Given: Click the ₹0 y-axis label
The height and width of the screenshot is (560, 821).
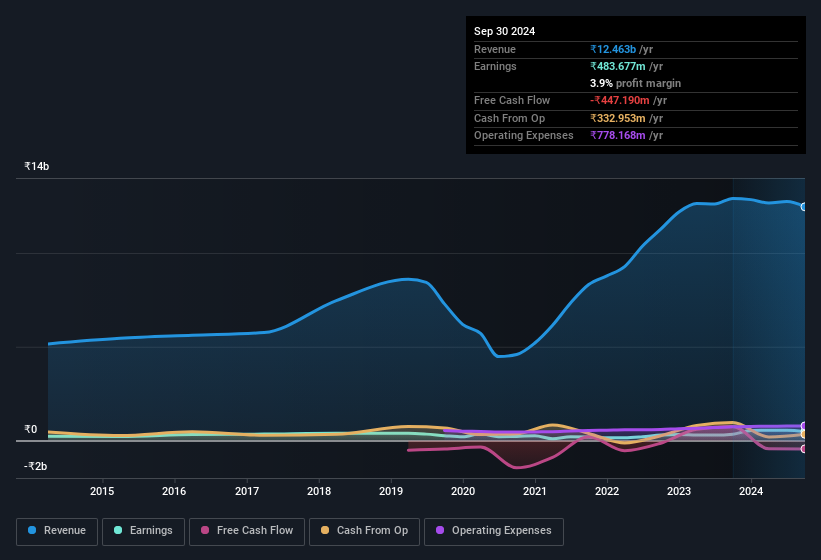Looking at the screenshot, I should pos(30,429).
